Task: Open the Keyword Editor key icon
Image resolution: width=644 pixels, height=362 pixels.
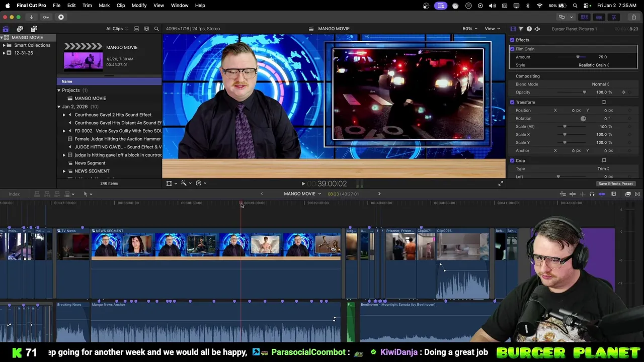Action: (x=46, y=17)
